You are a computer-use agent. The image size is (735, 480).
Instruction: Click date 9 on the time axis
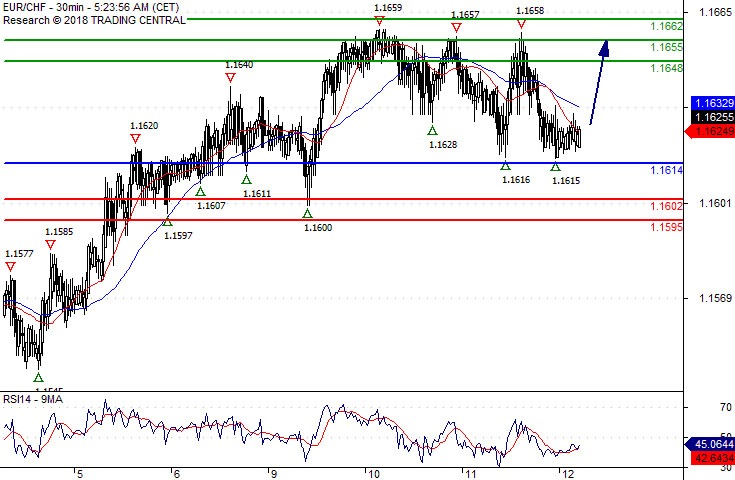pos(274,474)
